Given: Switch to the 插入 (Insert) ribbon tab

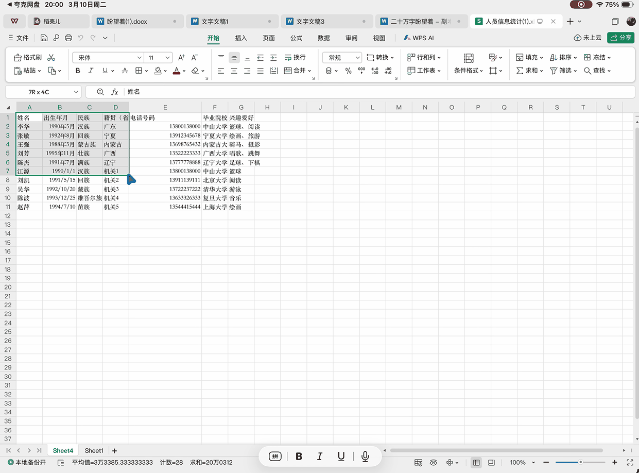Looking at the screenshot, I should point(241,37).
